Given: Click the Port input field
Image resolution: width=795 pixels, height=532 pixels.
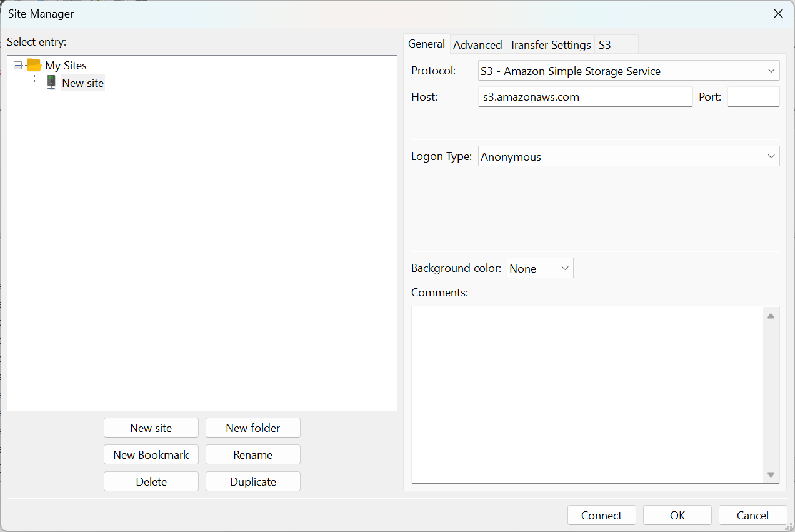Looking at the screenshot, I should click(x=754, y=97).
